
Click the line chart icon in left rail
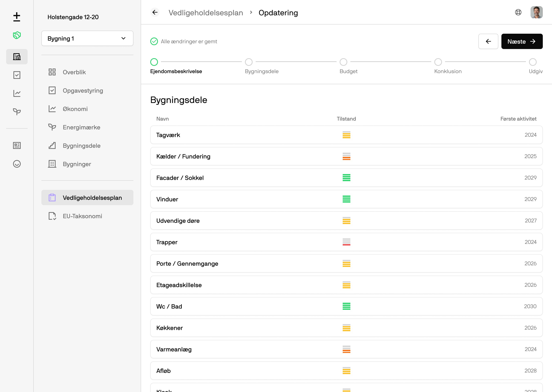(x=17, y=93)
